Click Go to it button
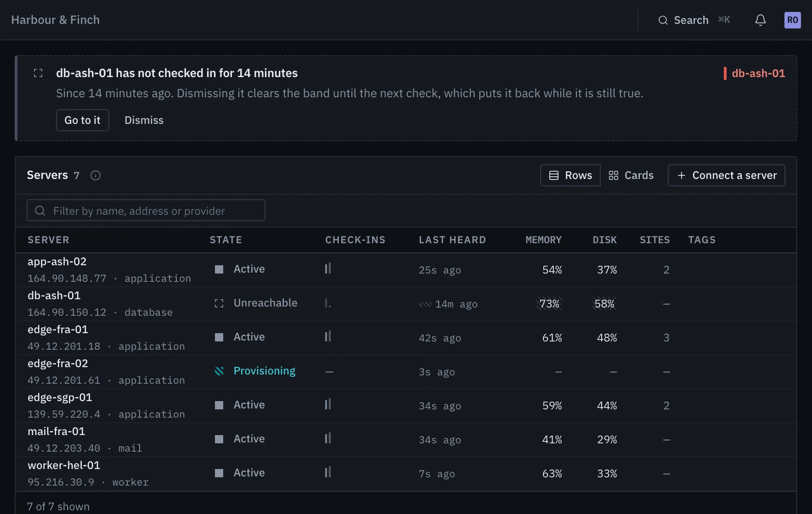 [x=83, y=120]
